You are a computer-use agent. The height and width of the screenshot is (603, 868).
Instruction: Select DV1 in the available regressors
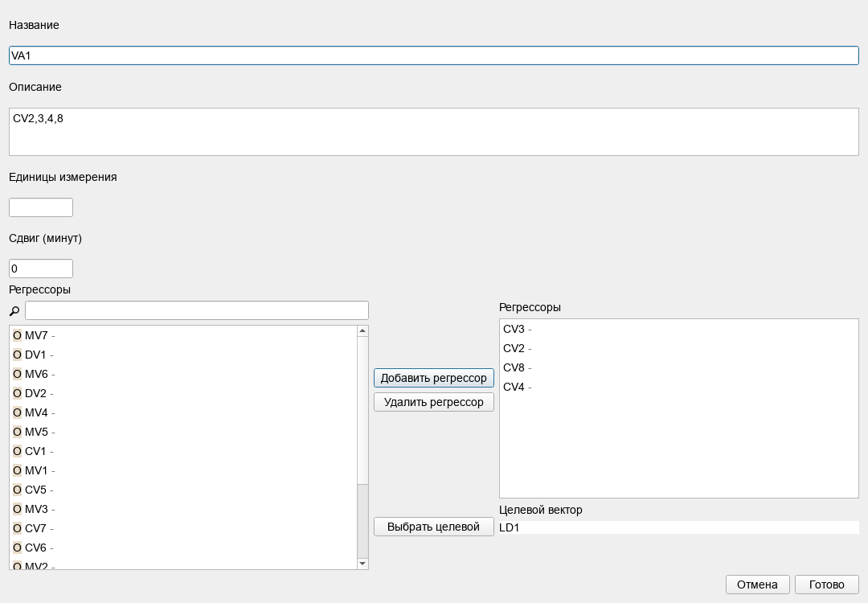click(x=184, y=355)
